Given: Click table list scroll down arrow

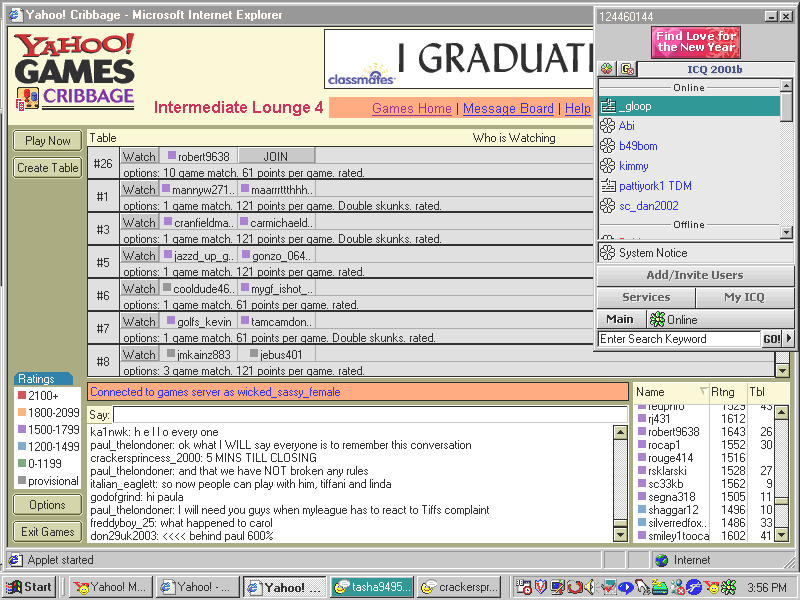Looking at the screenshot, I should click(x=782, y=370).
